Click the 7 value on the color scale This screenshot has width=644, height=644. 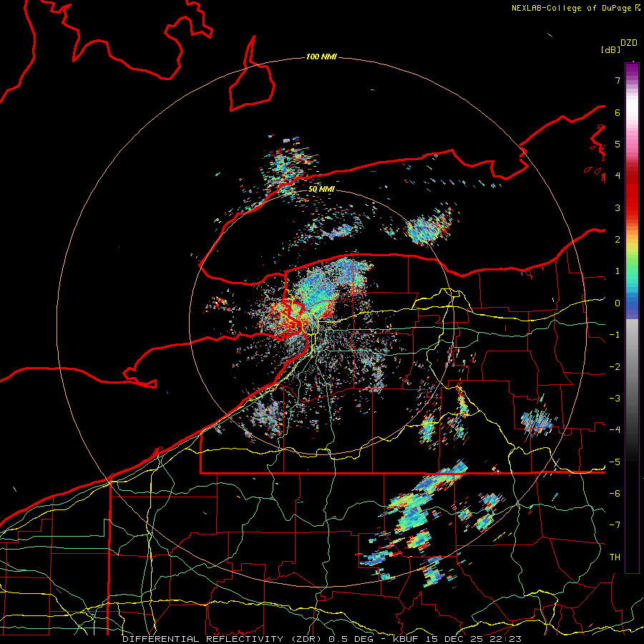pyautogui.click(x=618, y=80)
